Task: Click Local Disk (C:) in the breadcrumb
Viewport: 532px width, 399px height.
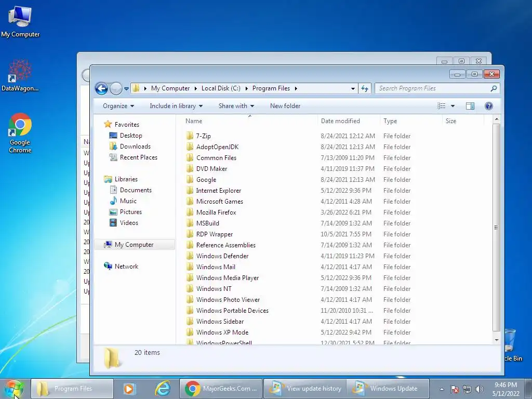Action: [221, 88]
